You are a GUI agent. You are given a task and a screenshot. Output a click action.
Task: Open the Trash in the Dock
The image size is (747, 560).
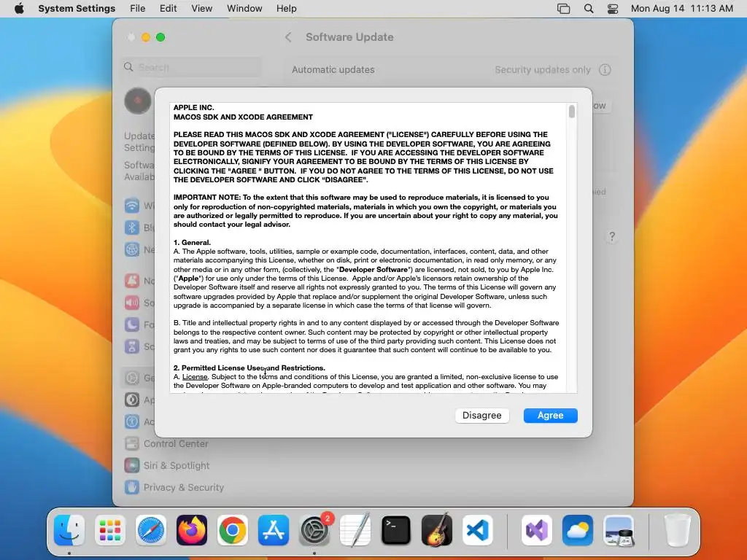point(678,530)
